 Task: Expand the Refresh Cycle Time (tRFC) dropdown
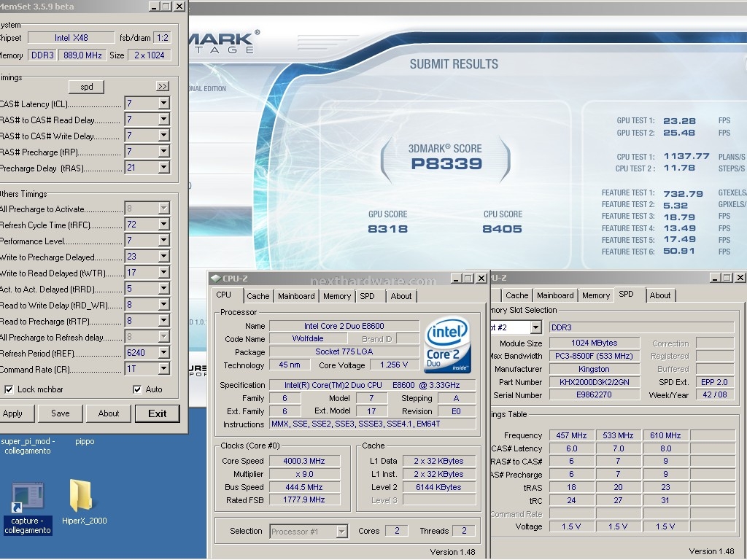tap(164, 225)
